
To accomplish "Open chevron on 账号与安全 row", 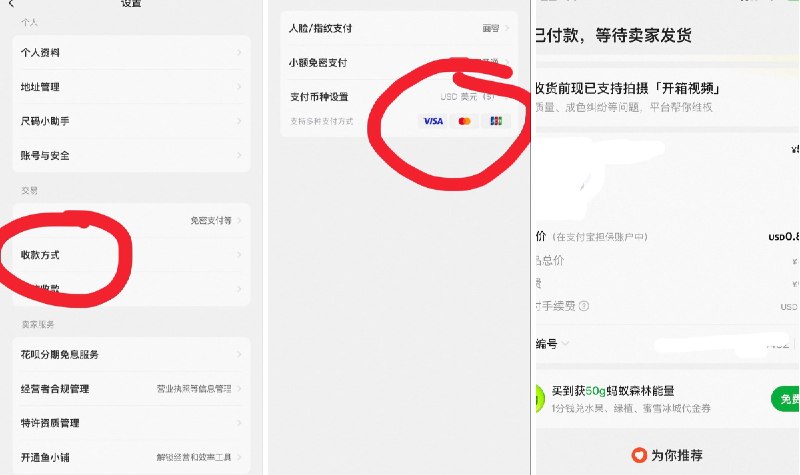I will pos(239,155).
